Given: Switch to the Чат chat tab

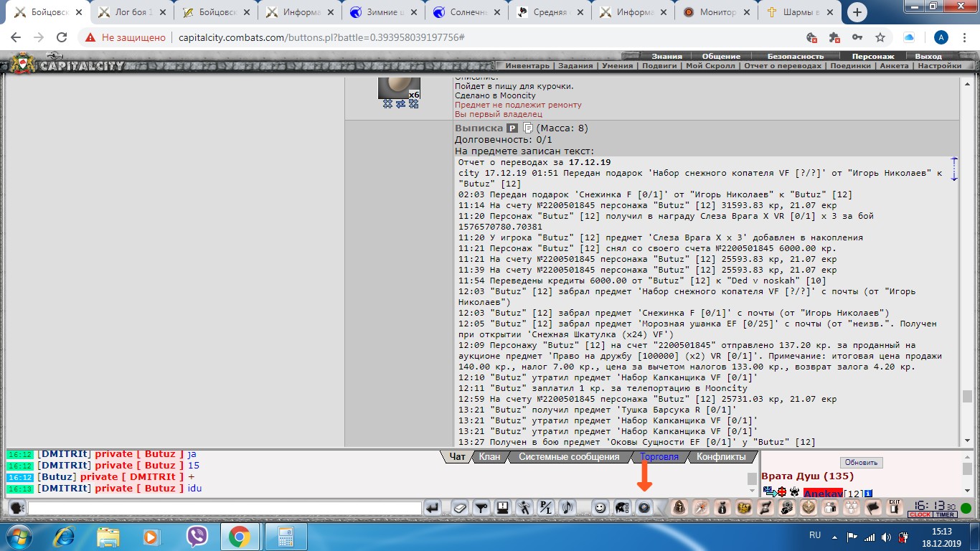Looking at the screenshot, I should [x=457, y=456].
